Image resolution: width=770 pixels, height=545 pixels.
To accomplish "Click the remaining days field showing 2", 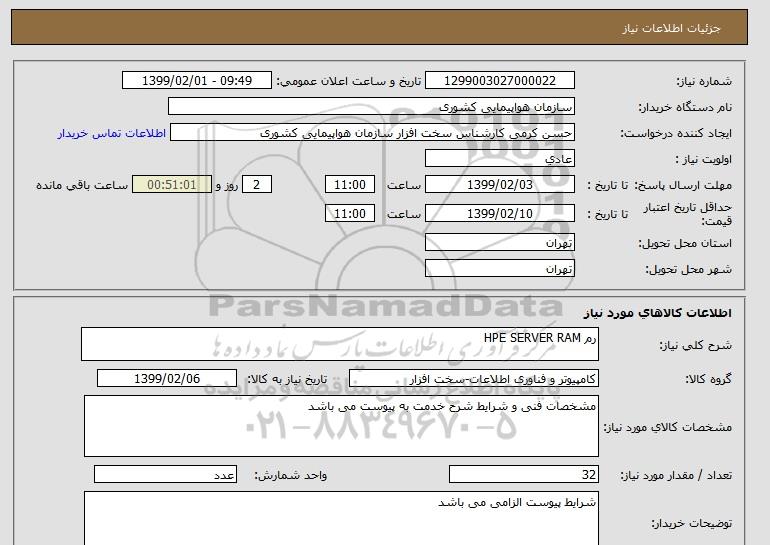I will click(257, 185).
